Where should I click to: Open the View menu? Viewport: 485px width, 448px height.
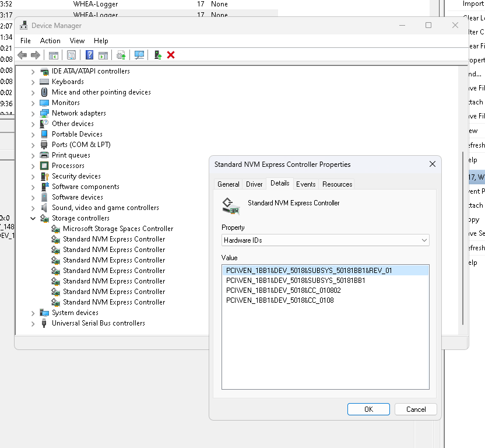point(77,41)
